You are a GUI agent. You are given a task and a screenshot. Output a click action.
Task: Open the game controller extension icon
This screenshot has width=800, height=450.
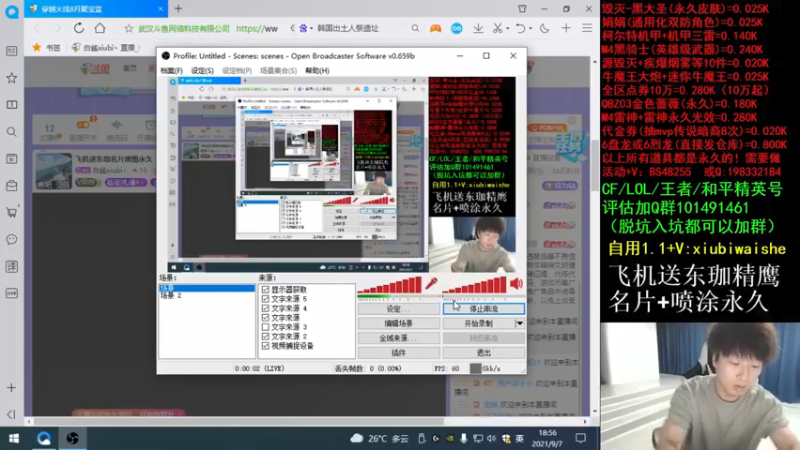coord(435,29)
